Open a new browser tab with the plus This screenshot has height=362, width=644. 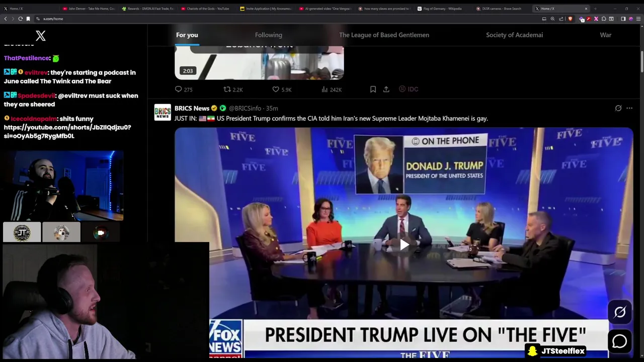595,9
